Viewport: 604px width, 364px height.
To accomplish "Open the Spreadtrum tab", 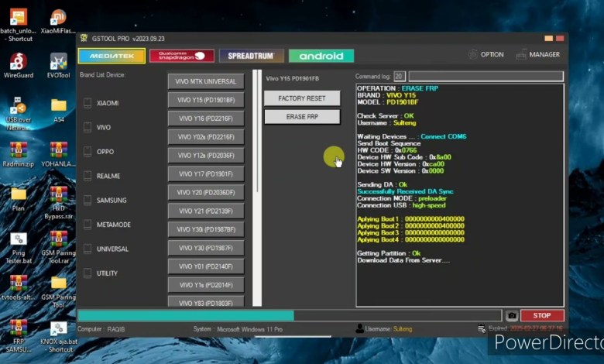I will (x=251, y=56).
